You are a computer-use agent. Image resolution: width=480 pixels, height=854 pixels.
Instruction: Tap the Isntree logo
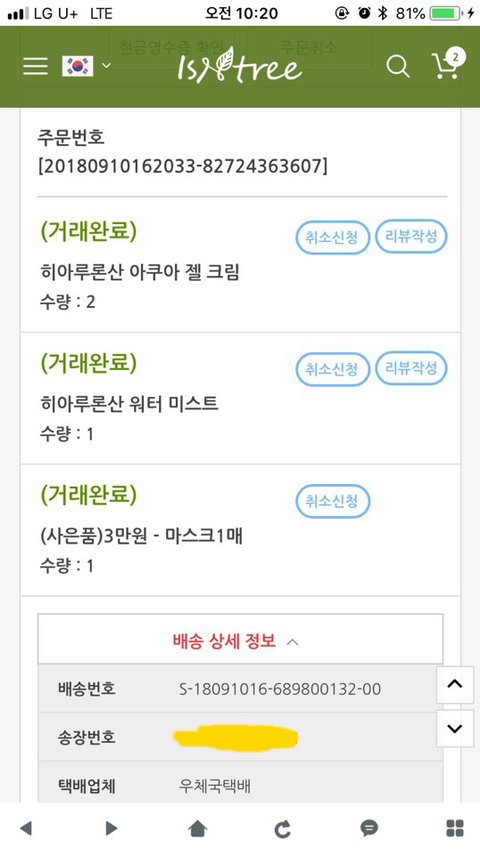pyautogui.click(x=240, y=66)
